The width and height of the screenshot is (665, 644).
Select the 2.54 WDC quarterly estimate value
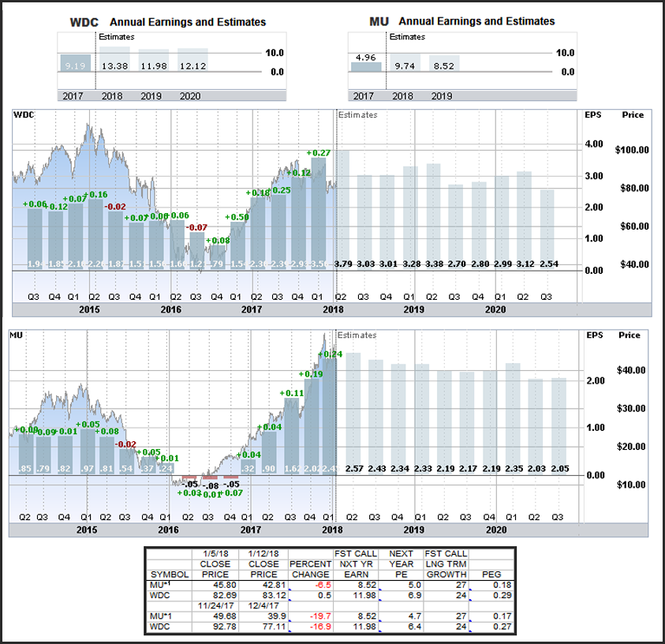(549, 264)
